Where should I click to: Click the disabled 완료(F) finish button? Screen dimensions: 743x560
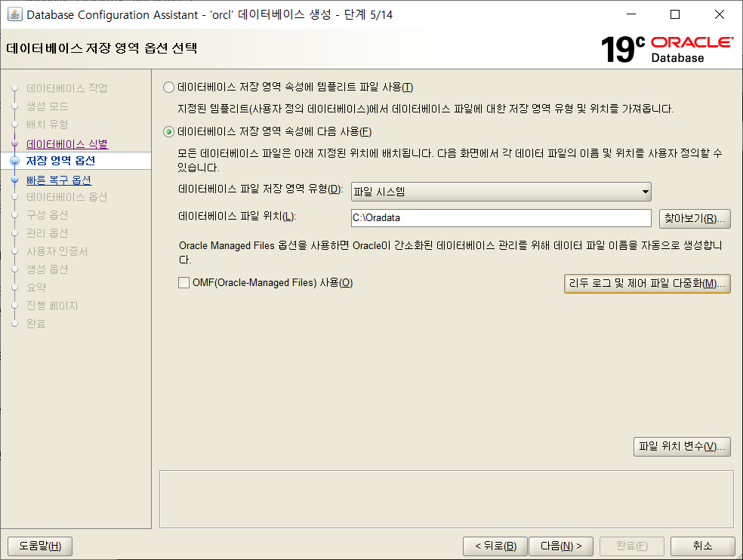click(632, 546)
